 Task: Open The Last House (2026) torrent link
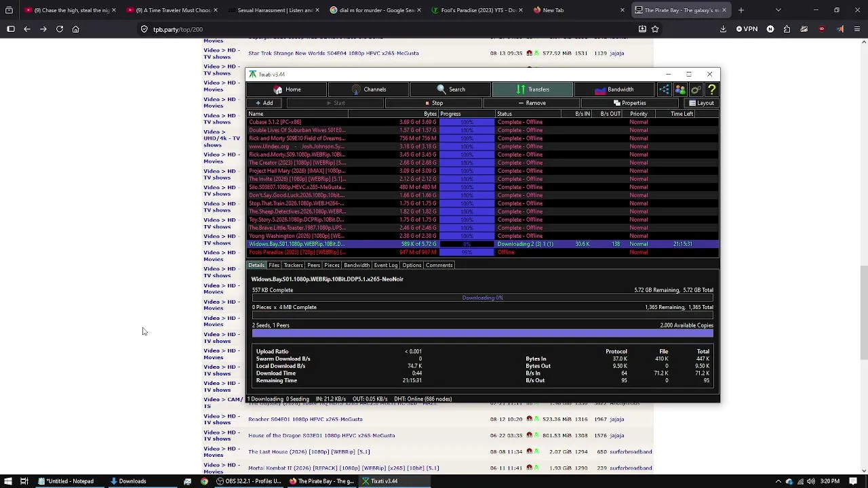coord(309,451)
